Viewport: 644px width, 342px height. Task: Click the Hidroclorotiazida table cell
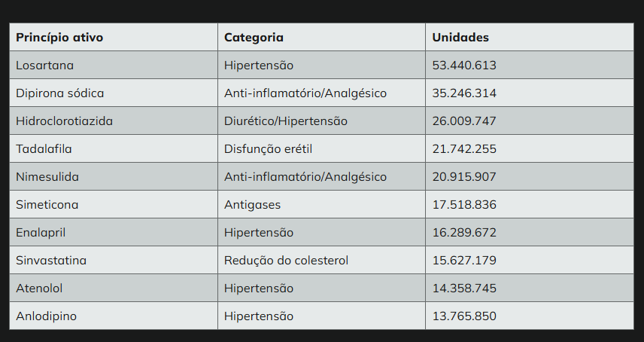[114, 121]
